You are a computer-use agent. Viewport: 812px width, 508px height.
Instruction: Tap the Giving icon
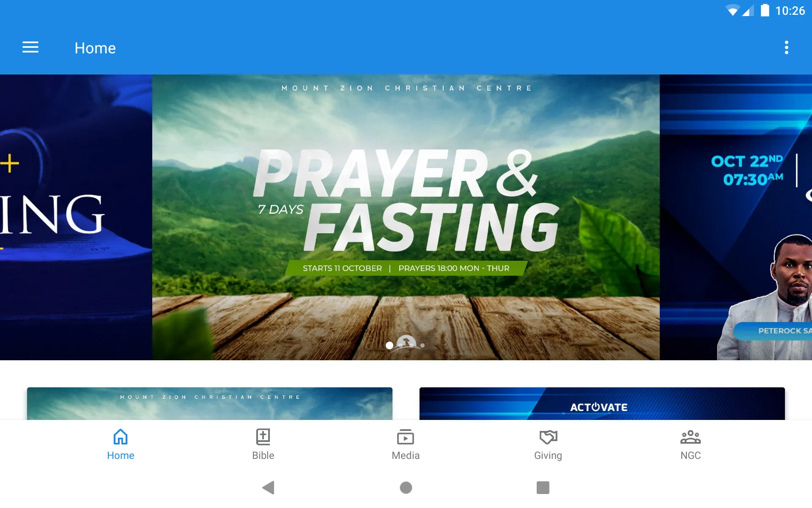pos(548,442)
